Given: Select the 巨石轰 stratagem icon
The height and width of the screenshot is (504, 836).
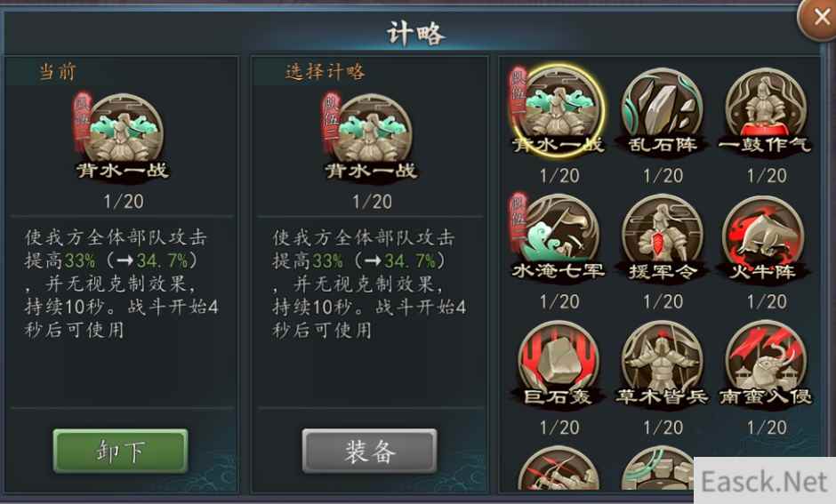Looking at the screenshot, I should pos(559,364).
